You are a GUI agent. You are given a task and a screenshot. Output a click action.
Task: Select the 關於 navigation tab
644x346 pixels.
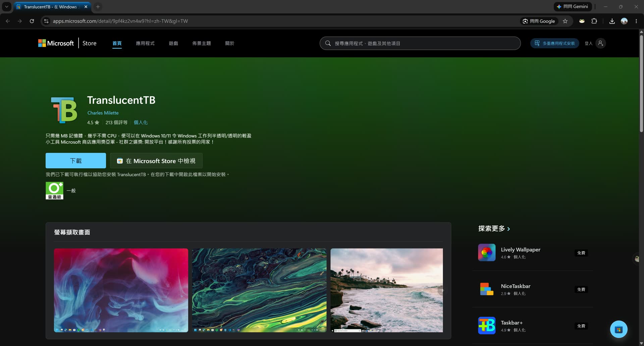[x=230, y=43]
